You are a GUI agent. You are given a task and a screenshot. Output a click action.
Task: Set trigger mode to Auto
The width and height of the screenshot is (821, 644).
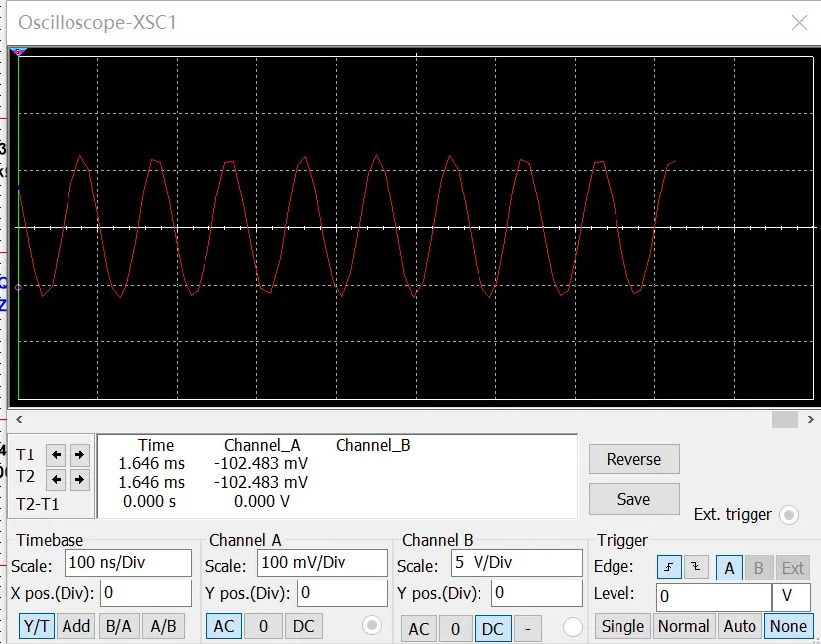click(x=740, y=626)
